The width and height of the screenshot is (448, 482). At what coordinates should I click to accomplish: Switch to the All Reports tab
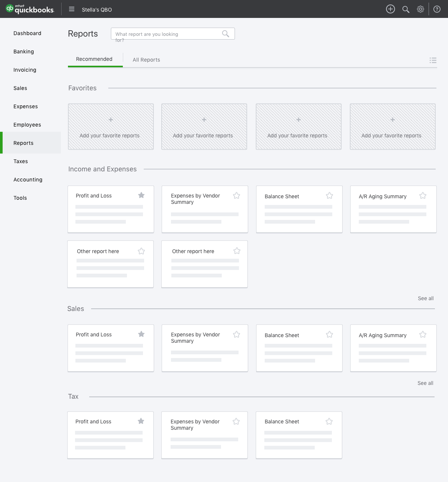click(x=146, y=60)
